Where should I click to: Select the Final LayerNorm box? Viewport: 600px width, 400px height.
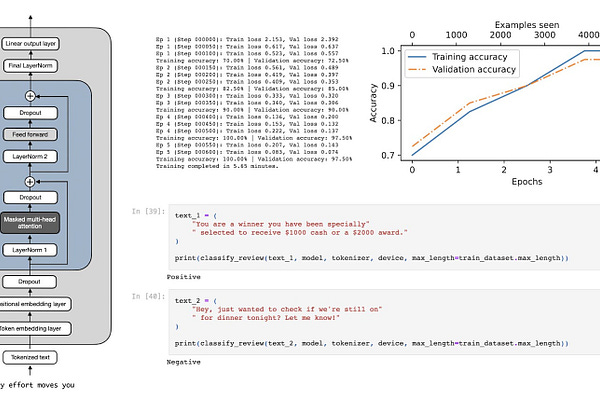coord(31,66)
